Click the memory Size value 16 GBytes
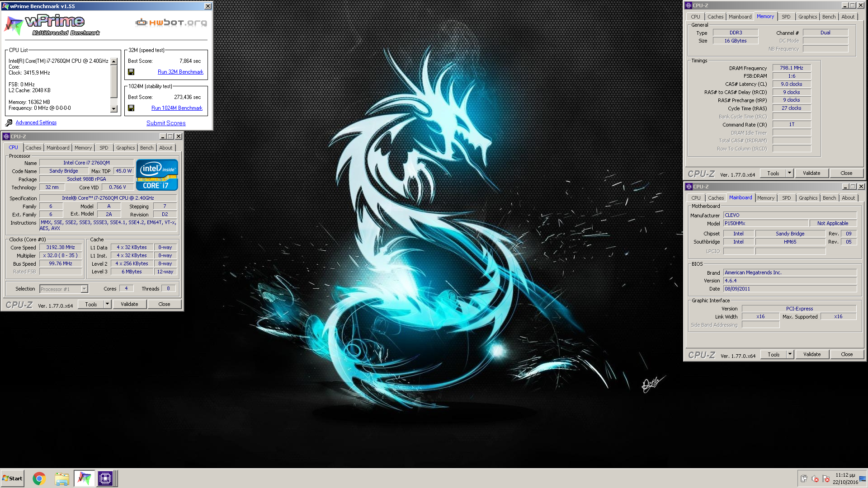The image size is (868, 488). (x=736, y=41)
